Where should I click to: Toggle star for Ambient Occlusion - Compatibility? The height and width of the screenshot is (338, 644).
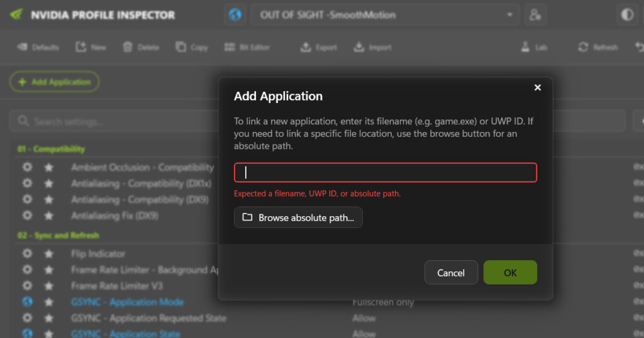click(x=49, y=167)
